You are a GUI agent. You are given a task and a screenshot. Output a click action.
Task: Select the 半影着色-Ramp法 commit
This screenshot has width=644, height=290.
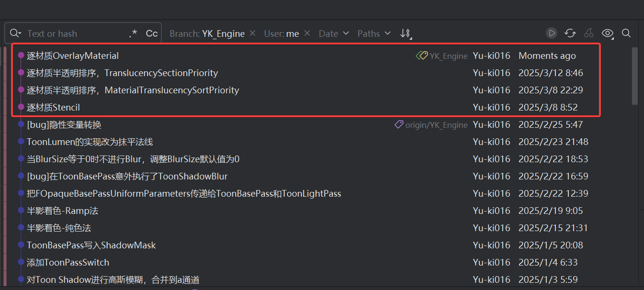click(62, 211)
